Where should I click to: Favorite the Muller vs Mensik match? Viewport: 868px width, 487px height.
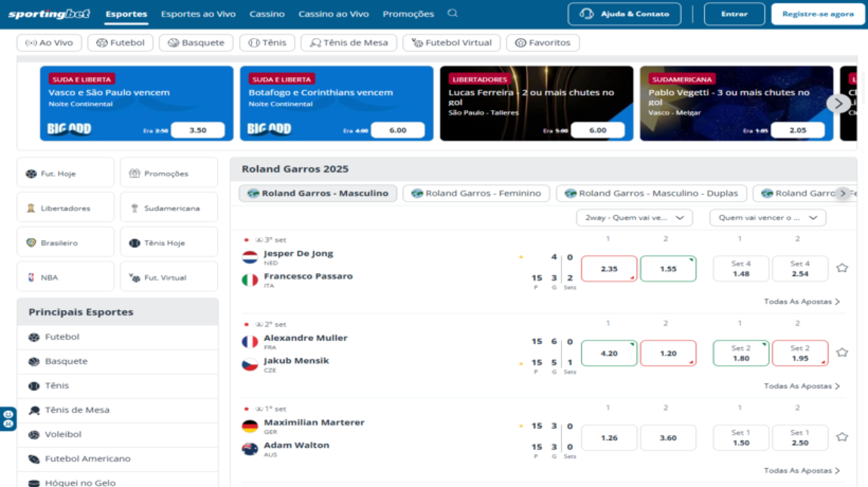pyautogui.click(x=842, y=352)
